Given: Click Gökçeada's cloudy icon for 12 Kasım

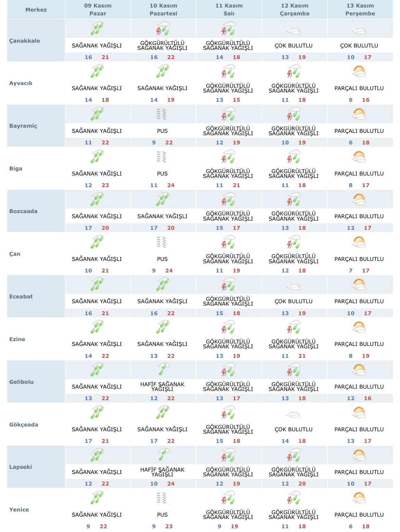Looking at the screenshot, I should (293, 415).
